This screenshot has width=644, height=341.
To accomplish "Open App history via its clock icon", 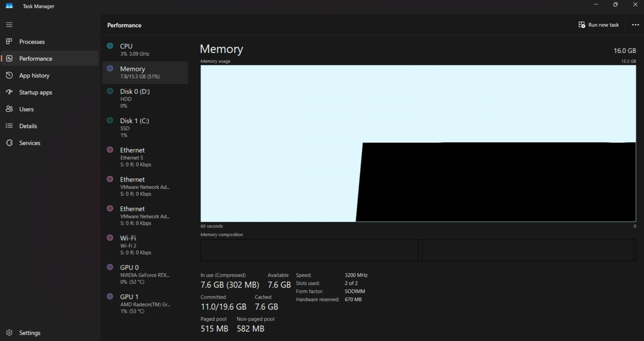I will coord(9,75).
